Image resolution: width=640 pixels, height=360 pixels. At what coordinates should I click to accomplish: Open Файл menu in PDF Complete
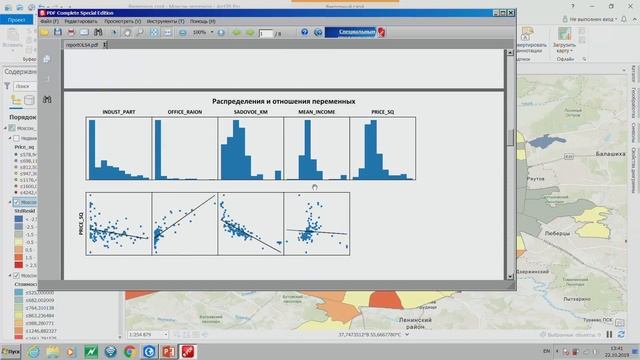pos(49,21)
